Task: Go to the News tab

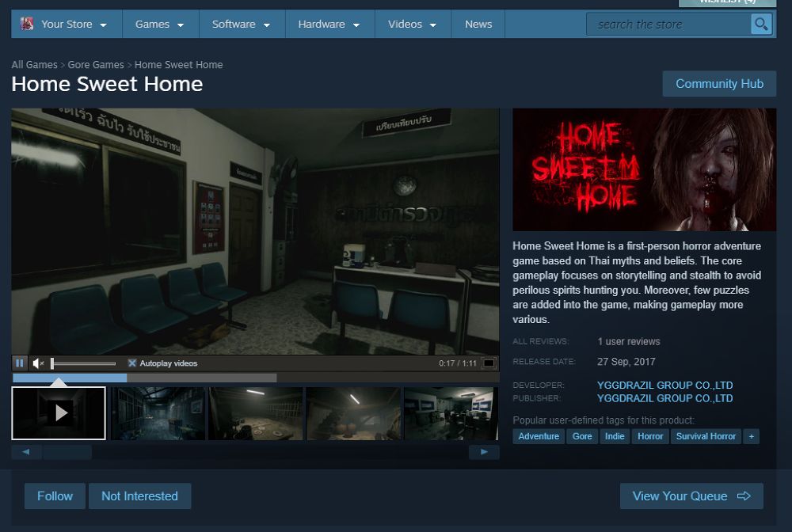Action: tap(478, 24)
